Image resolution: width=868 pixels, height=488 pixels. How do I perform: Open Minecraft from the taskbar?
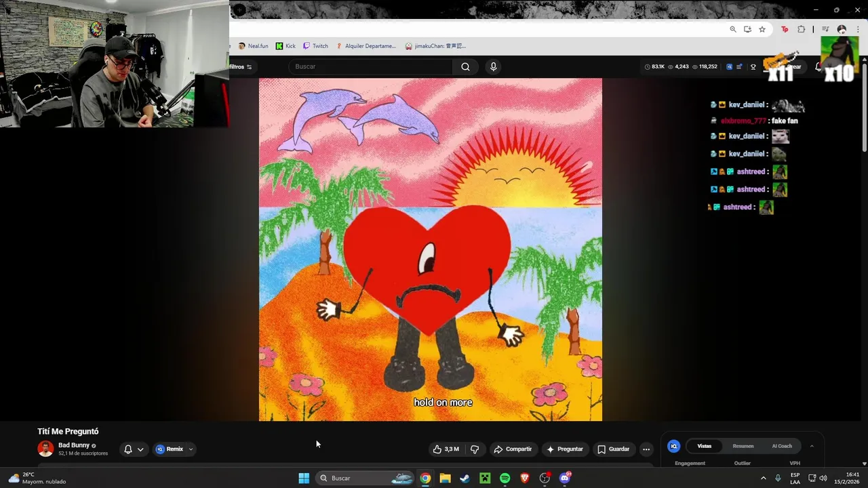[x=485, y=478]
